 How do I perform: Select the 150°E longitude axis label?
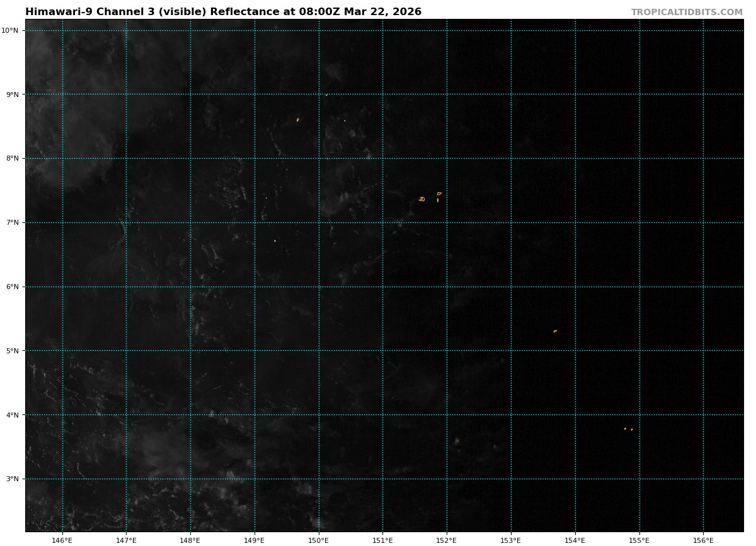319,540
